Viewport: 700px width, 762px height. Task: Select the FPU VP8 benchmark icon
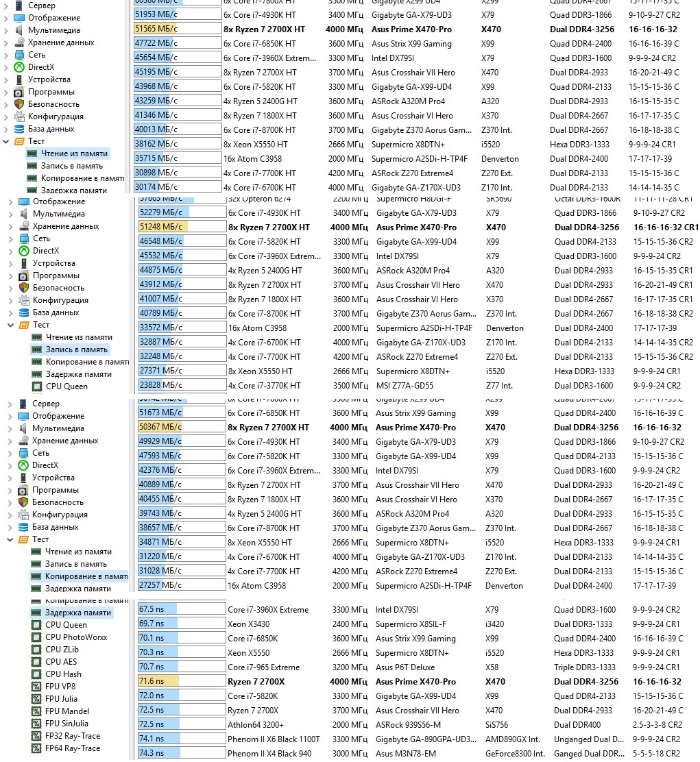coord(36,687)
